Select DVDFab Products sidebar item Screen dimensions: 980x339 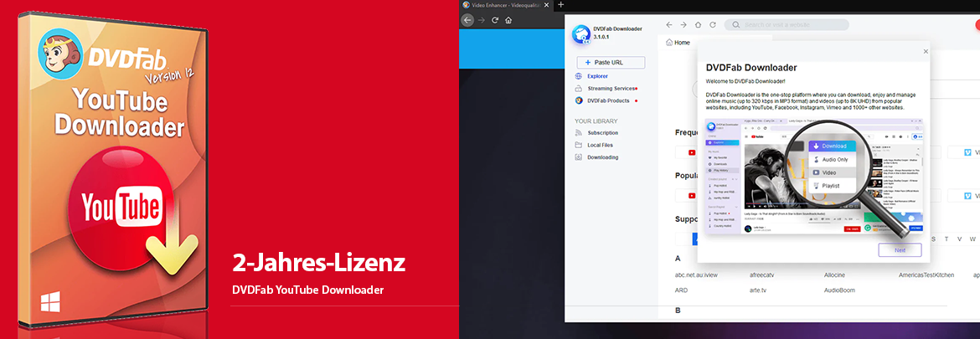coord(608,100)
